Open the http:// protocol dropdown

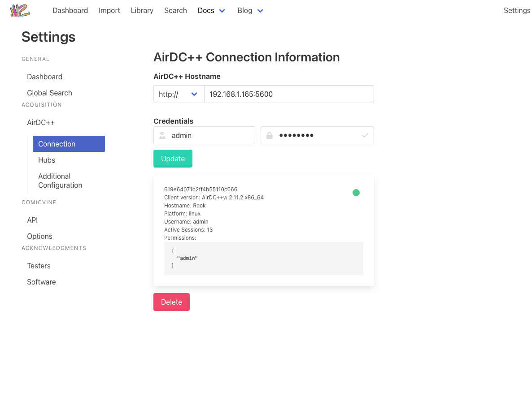coord(179,94)
